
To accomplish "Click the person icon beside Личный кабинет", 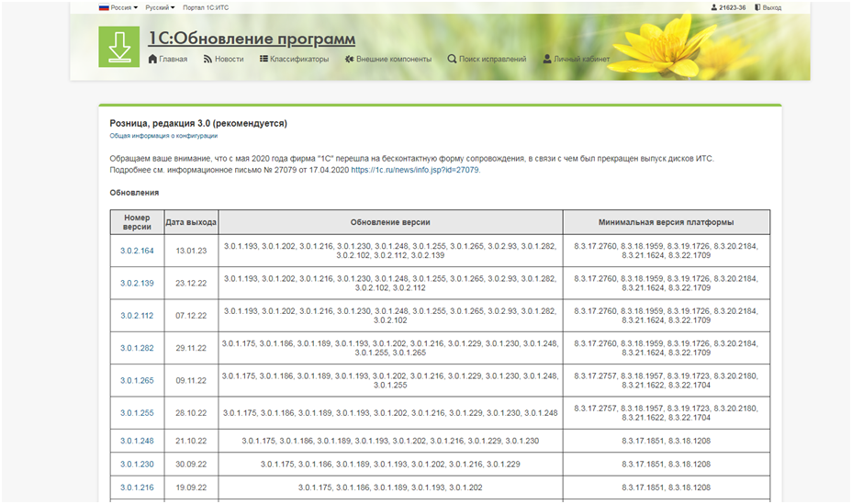I will click(547, 59).
